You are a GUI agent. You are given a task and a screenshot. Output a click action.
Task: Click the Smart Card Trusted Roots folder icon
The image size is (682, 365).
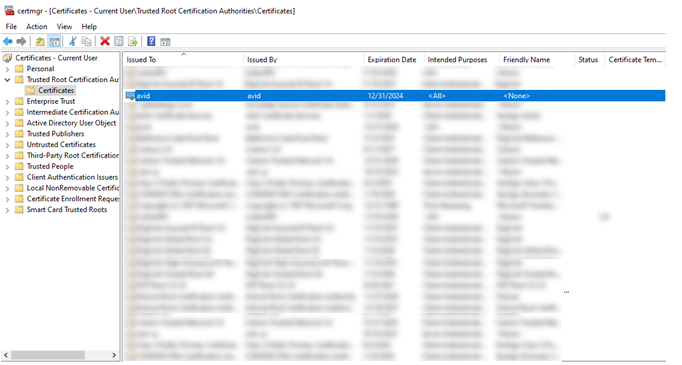click(x=19, y=210)
